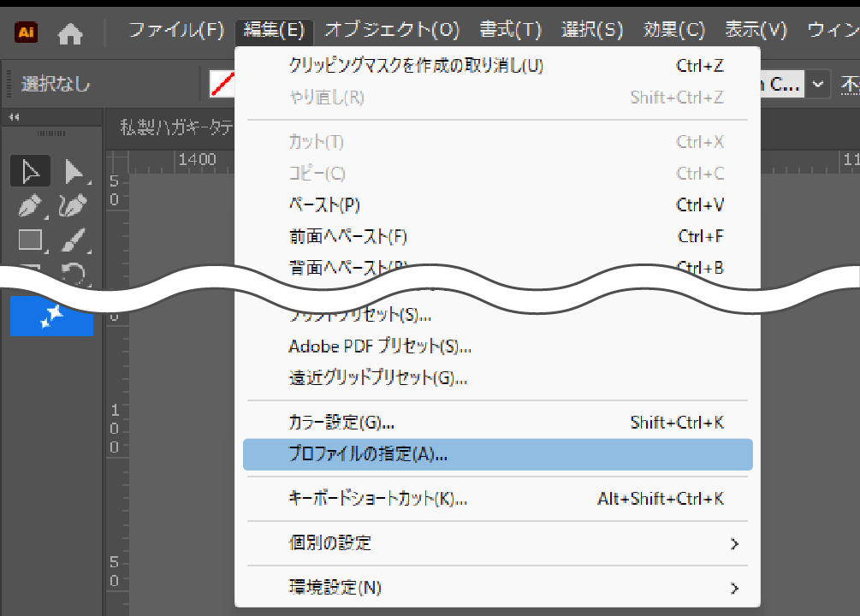Screen dimensions: 860x616
Task: Select the Rectangle tool
Action: tap(30, 240)
